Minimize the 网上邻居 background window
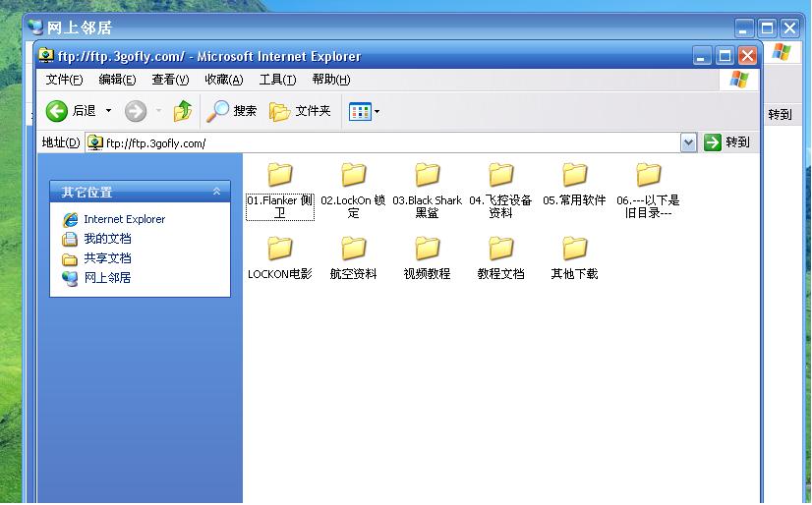Screen dimensions: 812x505 (744, 28)
